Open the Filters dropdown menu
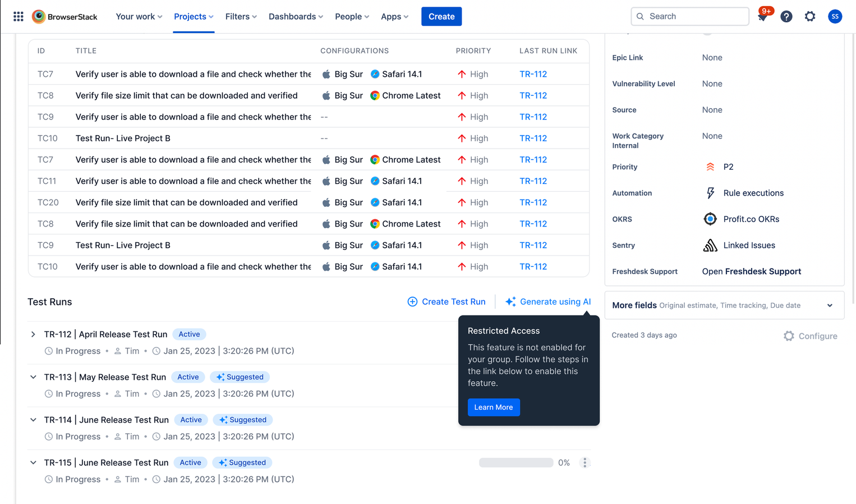Viewport: 856px width, 504px height. point(241,16)
